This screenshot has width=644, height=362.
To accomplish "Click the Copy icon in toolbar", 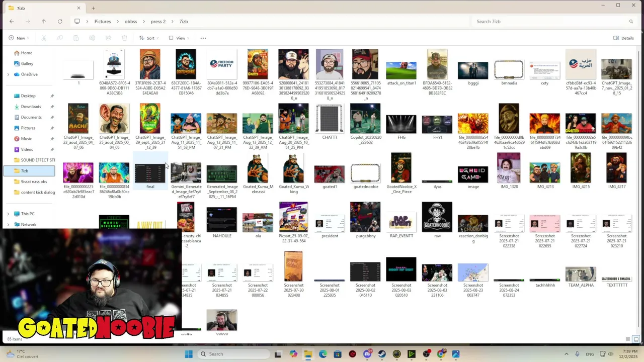I will [60, 38].
